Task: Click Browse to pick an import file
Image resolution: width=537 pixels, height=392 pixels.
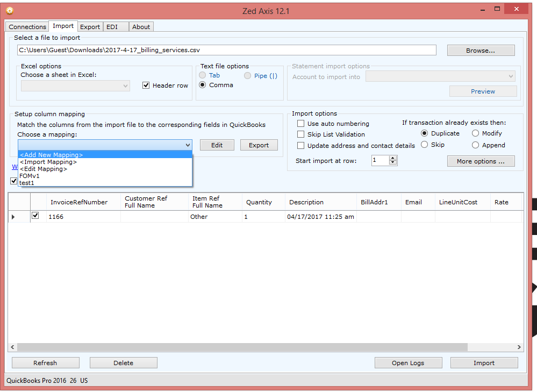Action: [480, 49]
